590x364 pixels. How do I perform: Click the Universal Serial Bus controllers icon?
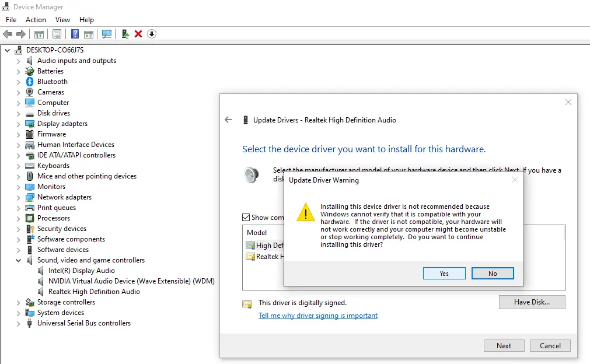pyautogui.click(x=29, y=323)
